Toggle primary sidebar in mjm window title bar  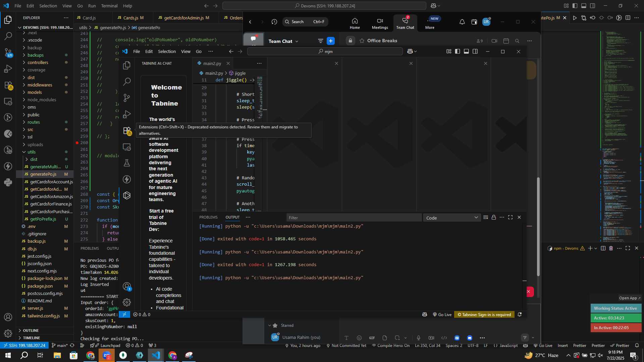click(458, 51)
